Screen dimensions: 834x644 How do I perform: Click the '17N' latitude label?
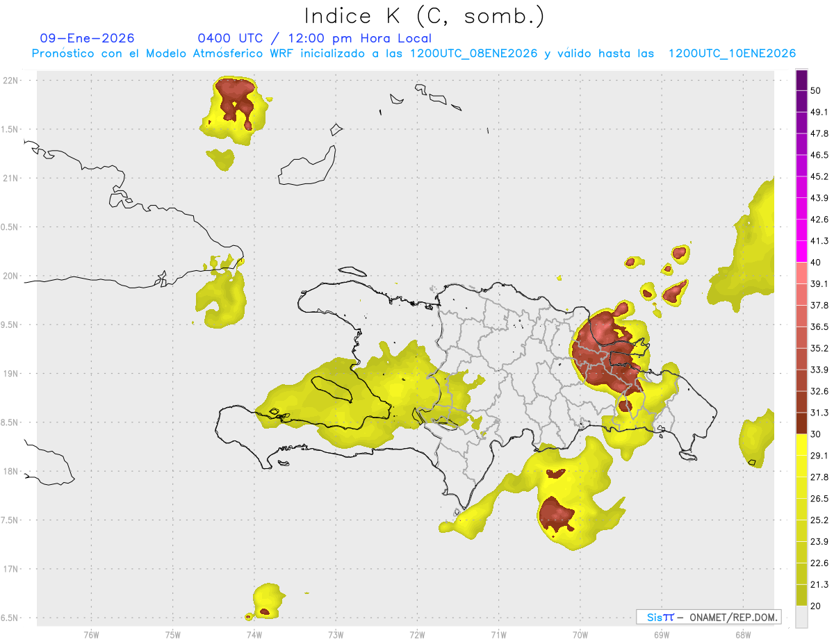pyautogui.click(x=10, y=569)
